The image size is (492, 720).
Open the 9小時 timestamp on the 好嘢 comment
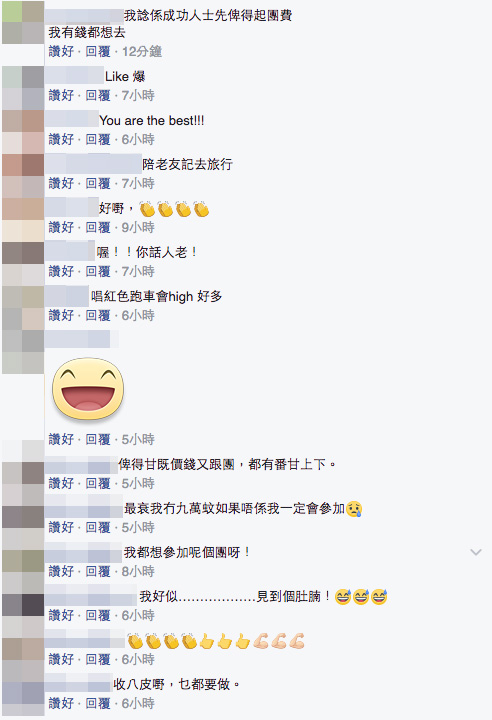coord(138,227)
